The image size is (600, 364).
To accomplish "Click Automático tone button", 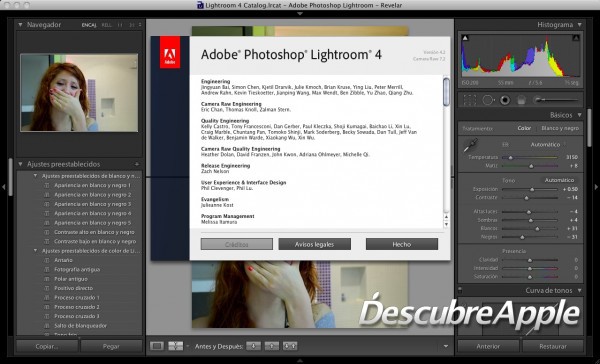I will [559, 180].
